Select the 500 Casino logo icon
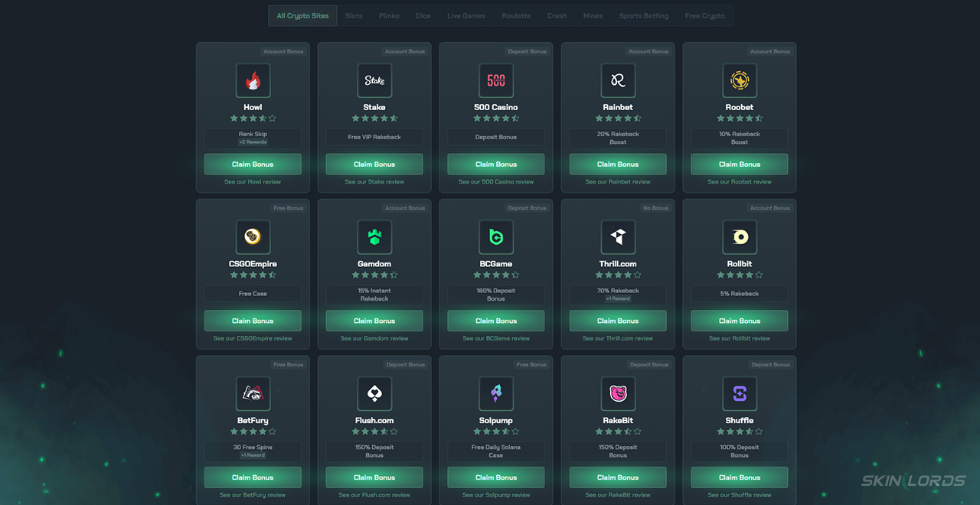 [496, 80]
